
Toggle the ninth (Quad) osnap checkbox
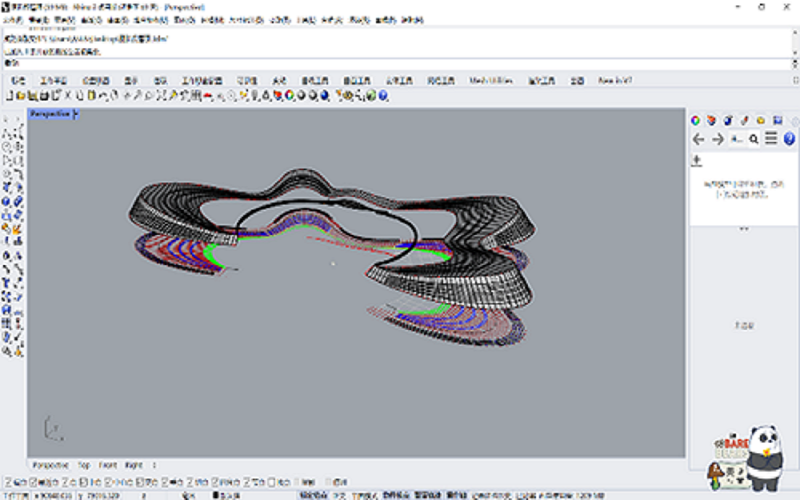pos(215,482)
